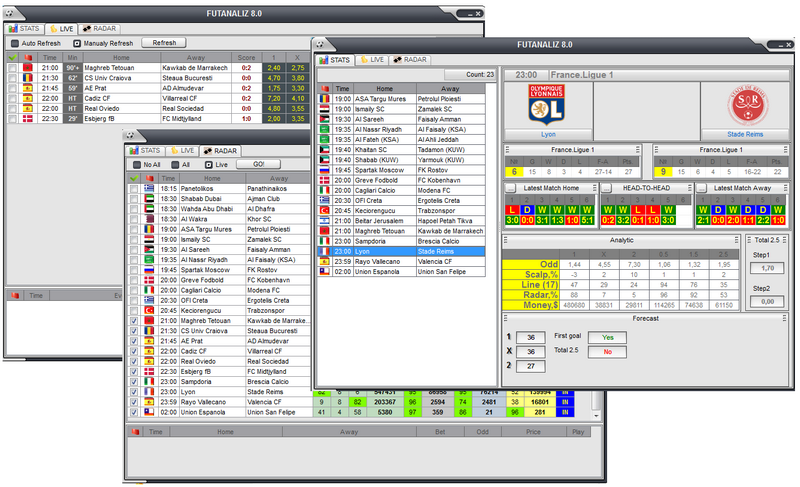
Task: Click the Romania flag beside ASA Targu Mures in STATS list
Action: pyautogui.click(x=324, y=99)
